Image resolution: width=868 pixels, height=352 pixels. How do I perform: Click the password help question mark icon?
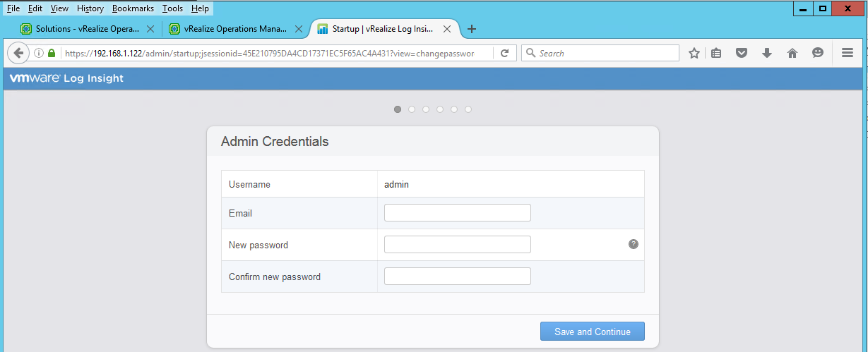pos(634,244)
